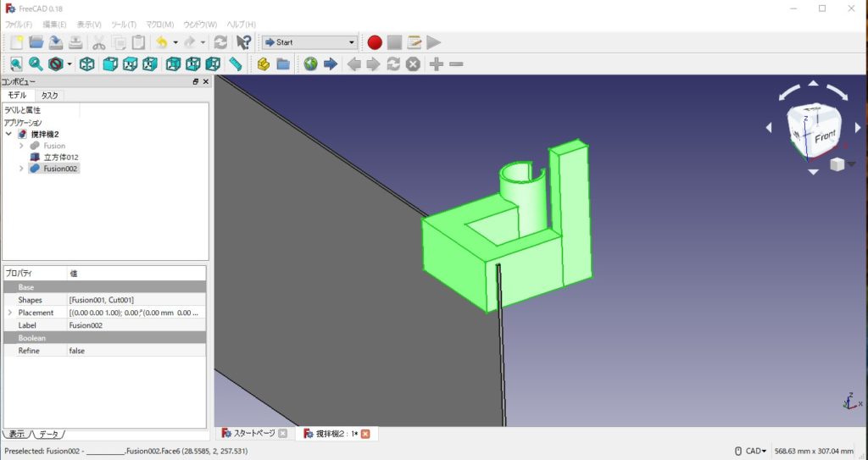Click the Create Group folder icon

click(x=283, y=64)
